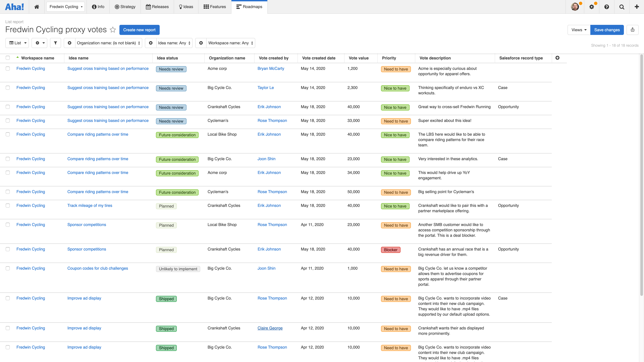Click the export icon next to Save changes
The height and width of the screenshot is (362, 644).
coord(633,30)
